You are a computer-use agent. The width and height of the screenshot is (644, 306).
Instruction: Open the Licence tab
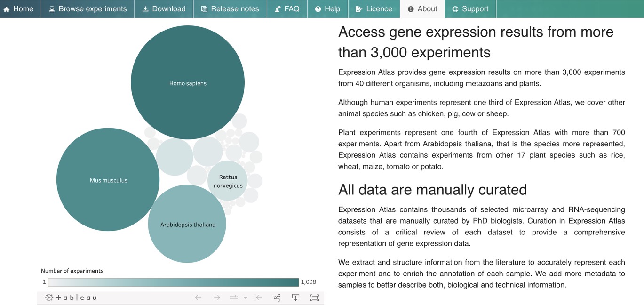(374, 9)
